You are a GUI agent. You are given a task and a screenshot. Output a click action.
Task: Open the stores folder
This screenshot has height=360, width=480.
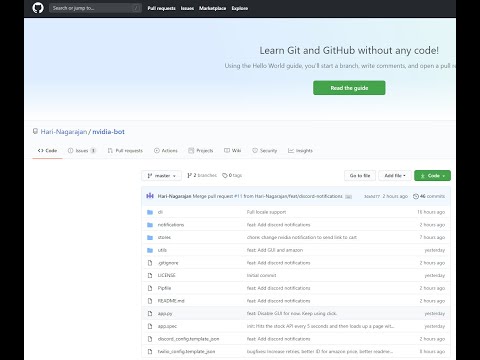[x=164, y=237]
